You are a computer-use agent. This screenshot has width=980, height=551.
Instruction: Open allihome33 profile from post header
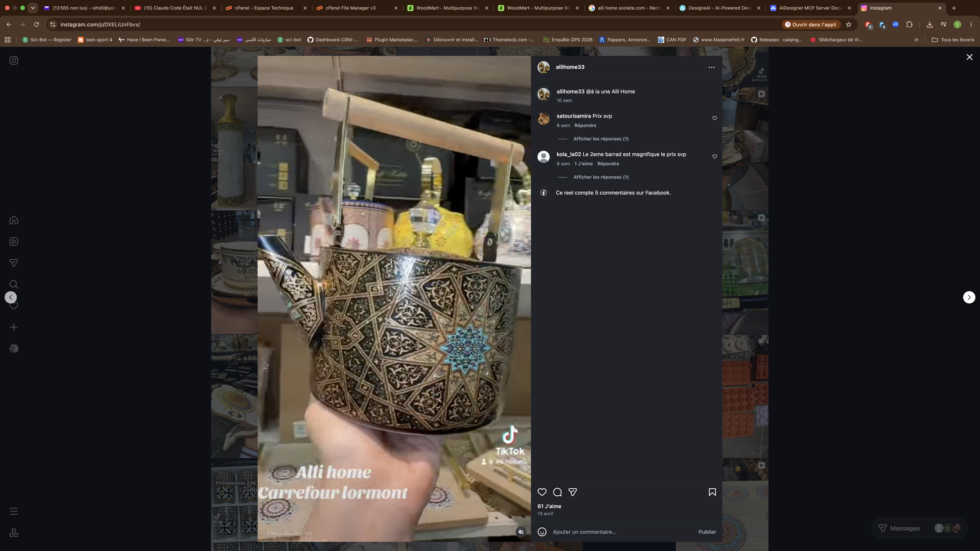[x=570, y=67]
